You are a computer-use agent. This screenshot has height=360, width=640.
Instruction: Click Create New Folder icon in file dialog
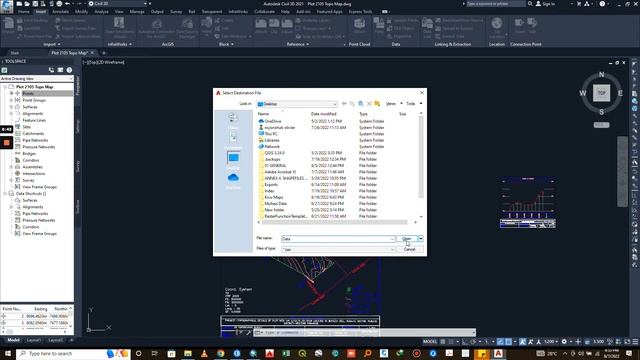377,104
